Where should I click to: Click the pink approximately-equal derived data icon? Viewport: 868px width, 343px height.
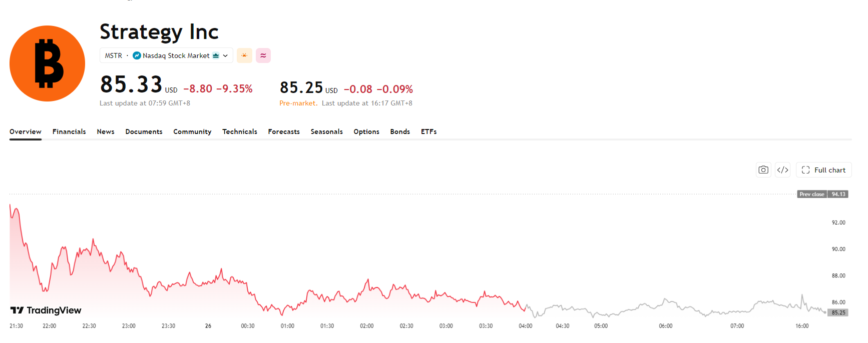pyautogui.click(x=263, y=55)
